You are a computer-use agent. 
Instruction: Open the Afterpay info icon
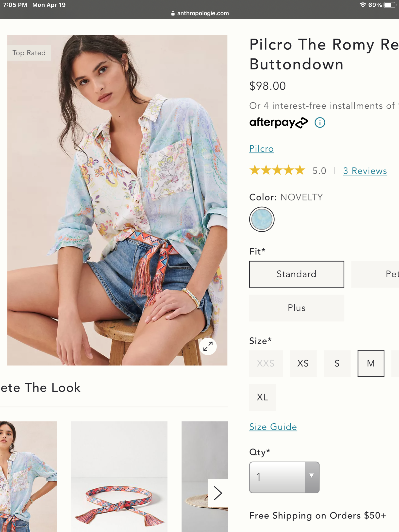pyautogui.click(x=320, y=122)
